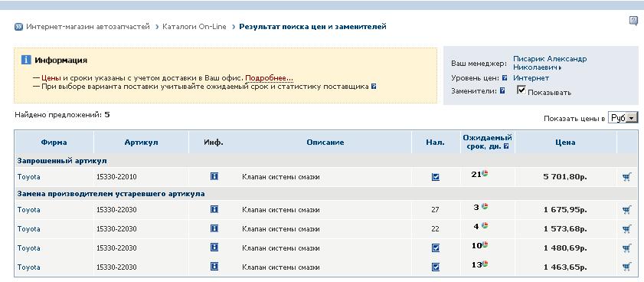Click the availability quantity 27
Screen dimensions: 644x282
pos(436,210)
